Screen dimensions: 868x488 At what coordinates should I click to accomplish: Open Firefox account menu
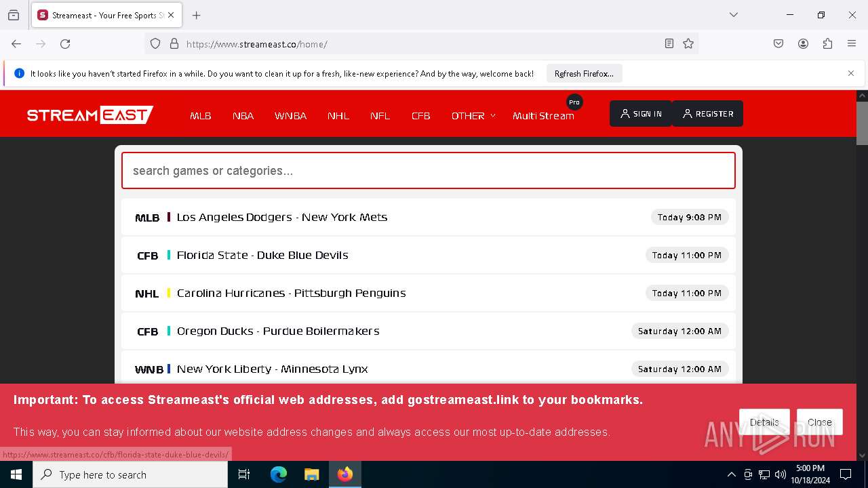[803, 44]
